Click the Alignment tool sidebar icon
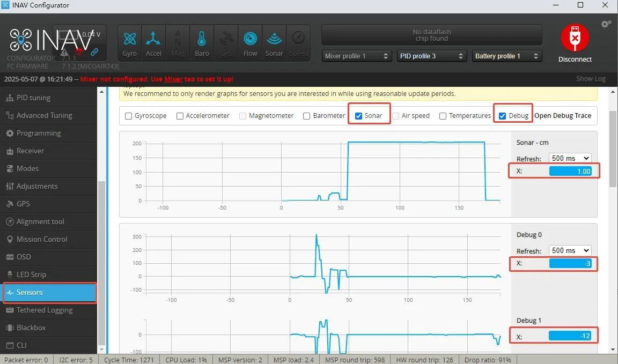Screen dimensions: 618x364 pos(10,221)
